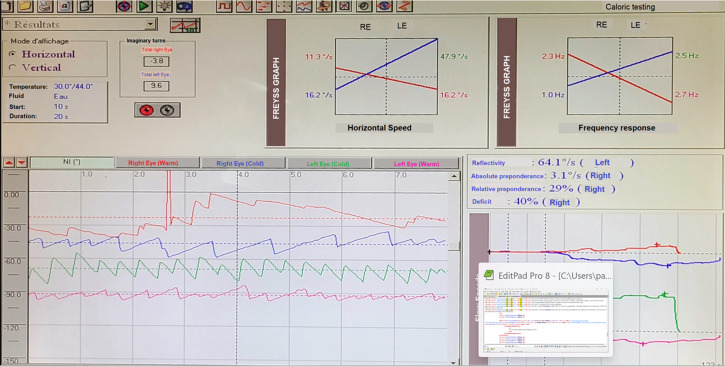Image resolution: width=725 pixels, height=367 pixels.
Task: Click the 11.3 °/s red speed value
Action: point(318,57)
